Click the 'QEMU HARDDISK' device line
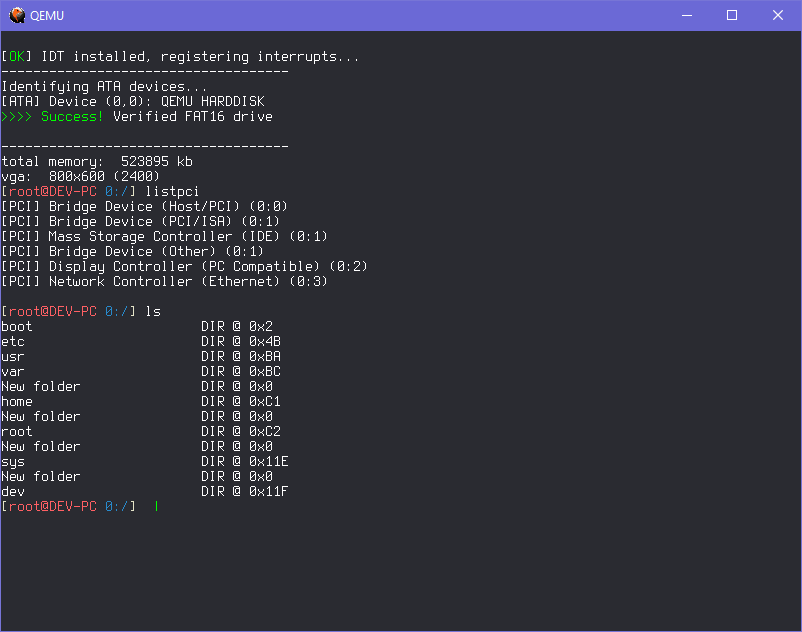Screen dimensions: 802x632 pos(133,101)
